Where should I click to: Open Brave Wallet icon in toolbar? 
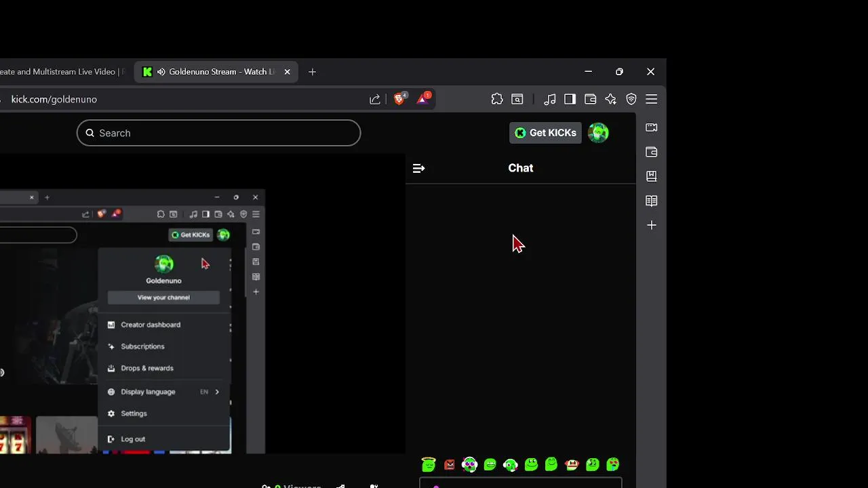[x=591, y=99]
